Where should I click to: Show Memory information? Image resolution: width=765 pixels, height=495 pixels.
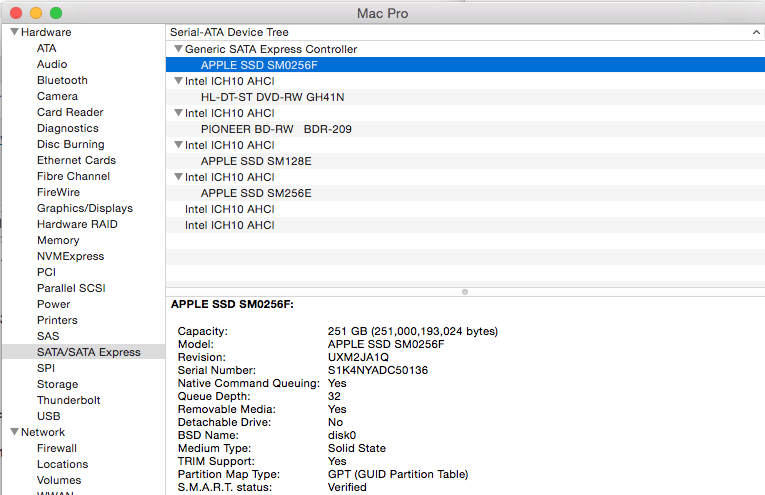click(58, 240)
